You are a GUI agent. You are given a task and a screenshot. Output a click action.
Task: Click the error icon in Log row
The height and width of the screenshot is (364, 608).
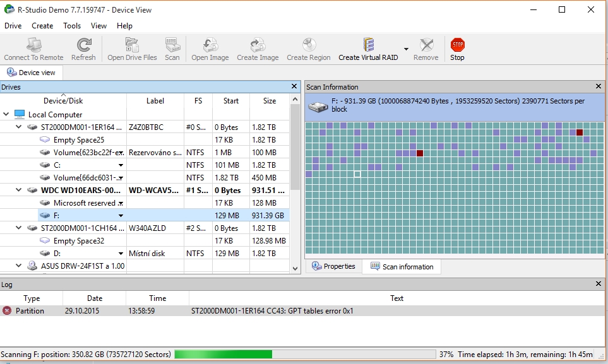click(x=6, y=310)
